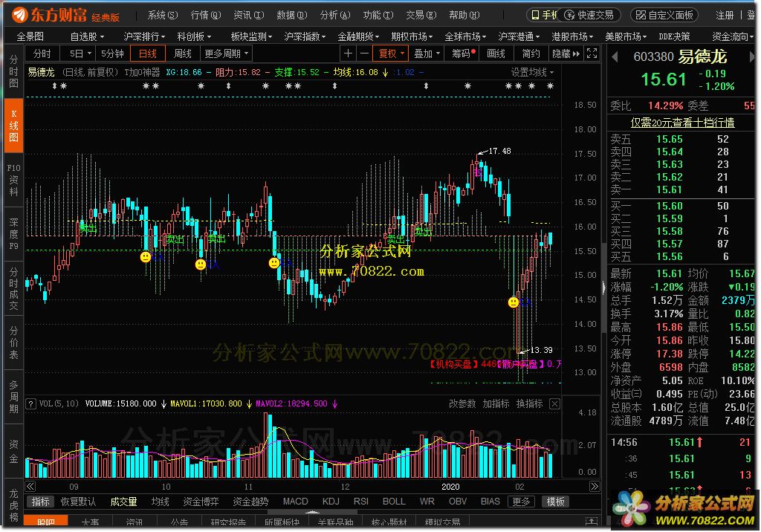761x532 pixels.
Task: Click the 更多 indicators button
Action: coord(521,502)
